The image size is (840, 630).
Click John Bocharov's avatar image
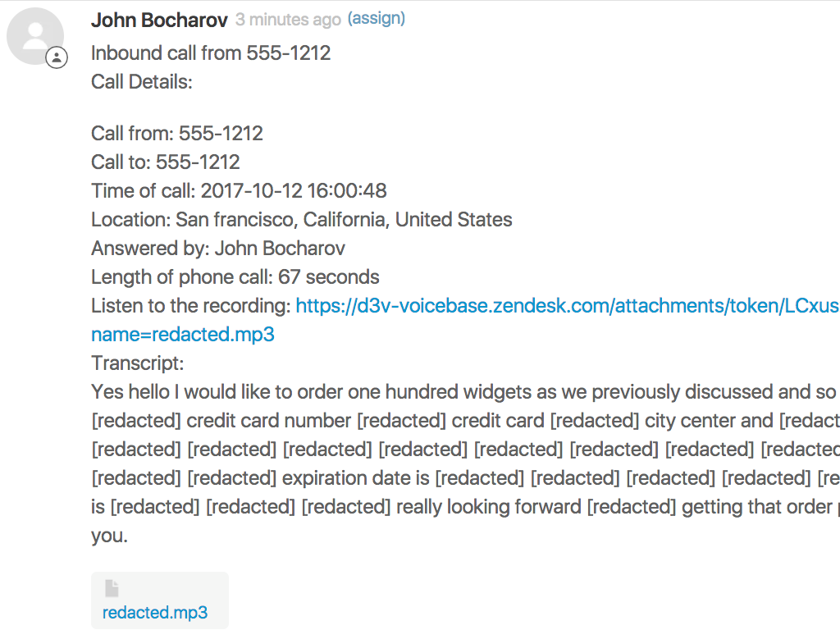(35, 37)
